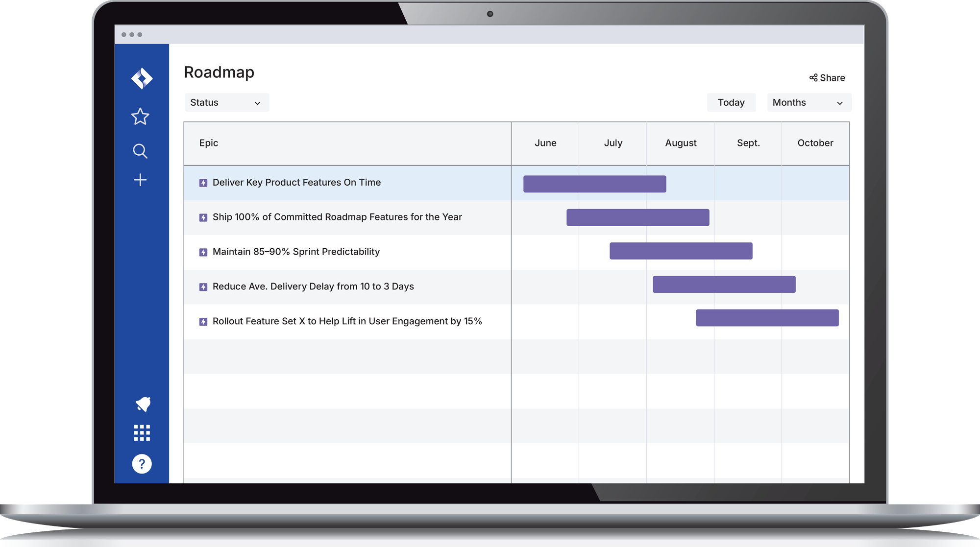Select the July column header
The width and height of the screenshot is (980, 547).
612,143
